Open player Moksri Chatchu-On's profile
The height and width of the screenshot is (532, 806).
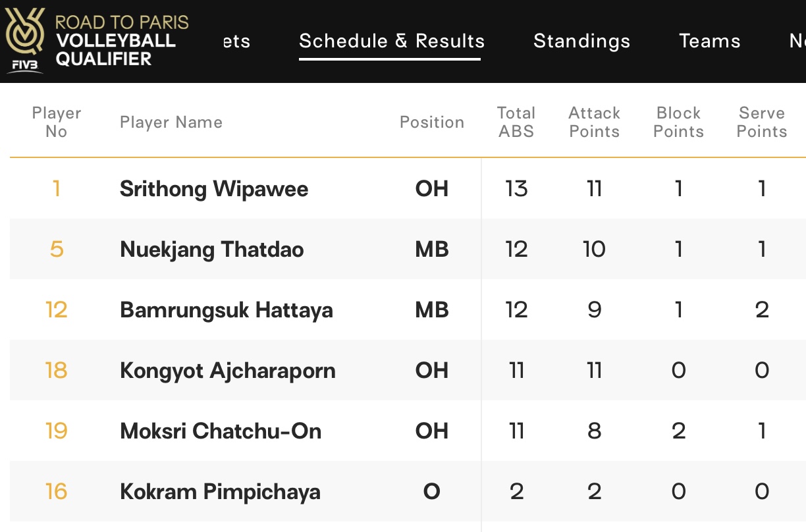[221, 431]
